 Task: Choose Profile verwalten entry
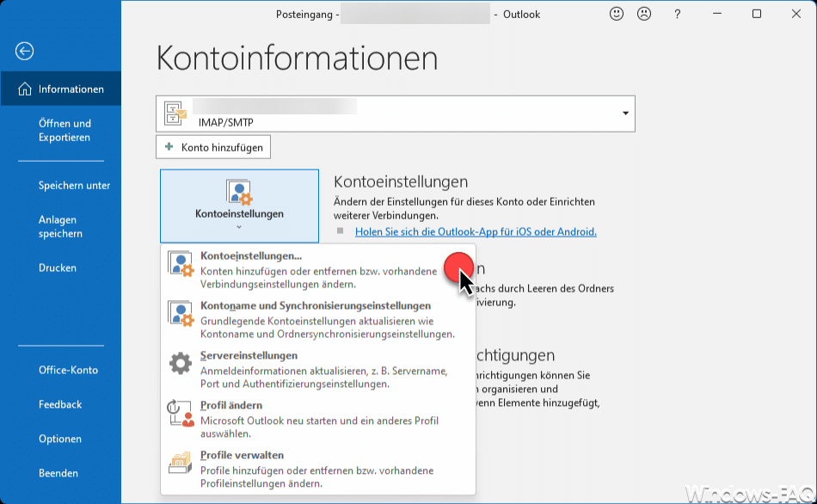pos(318,469)
